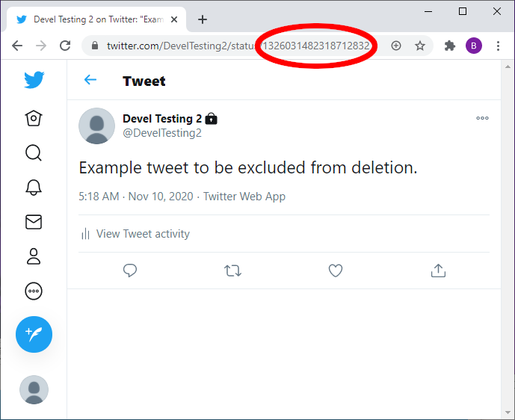Bookmark this page with star icon
Image resolution: width=515 pixels, height=420 pixels.
pyautogui.click(x=420, y=46)
